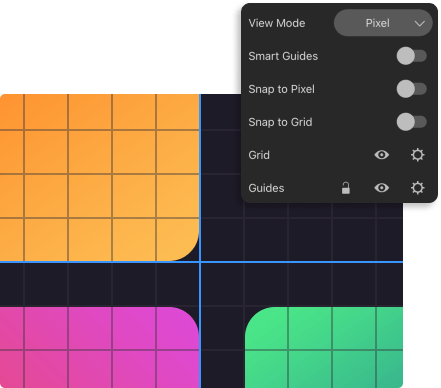Click the "Grid" label

(x=259, y=155)
